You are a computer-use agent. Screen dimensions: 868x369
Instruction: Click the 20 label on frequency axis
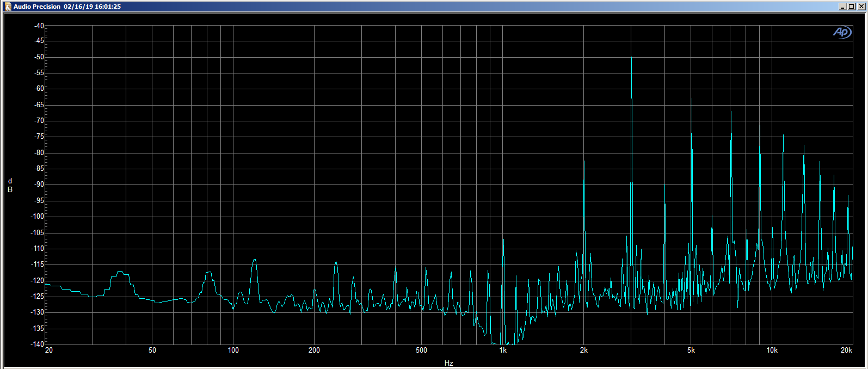point(49,350)
